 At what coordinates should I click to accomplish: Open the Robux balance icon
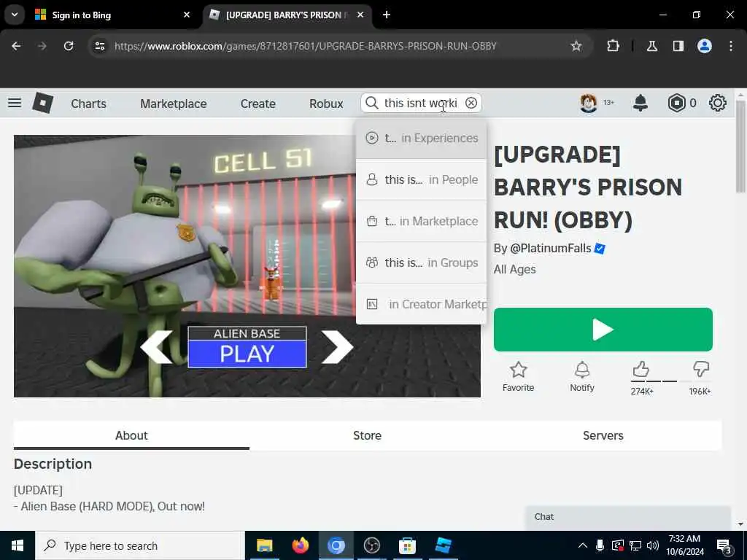(676, 103)
